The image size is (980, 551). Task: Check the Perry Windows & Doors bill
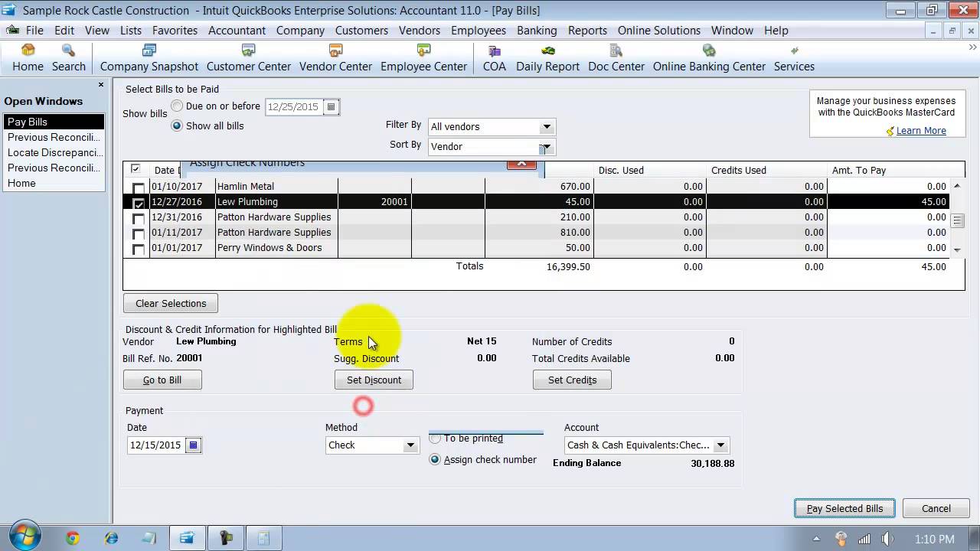(x=139, y=249)
